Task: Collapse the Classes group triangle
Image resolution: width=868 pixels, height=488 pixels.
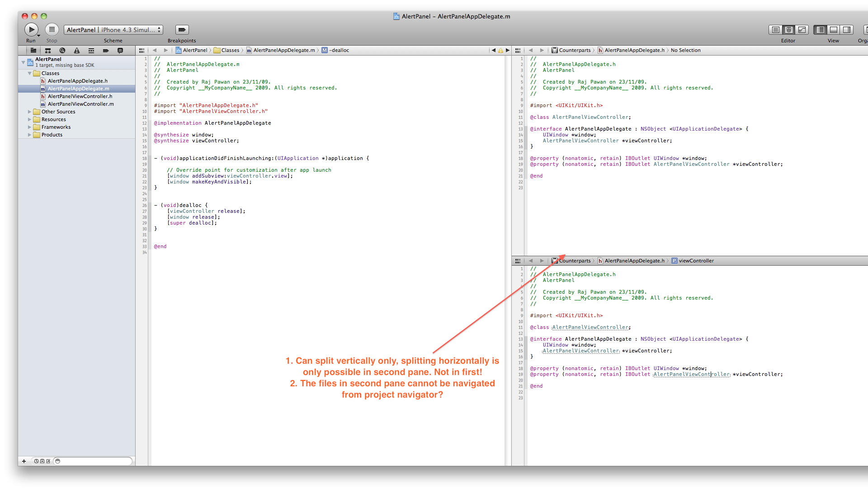Action: tap(30, 73)
